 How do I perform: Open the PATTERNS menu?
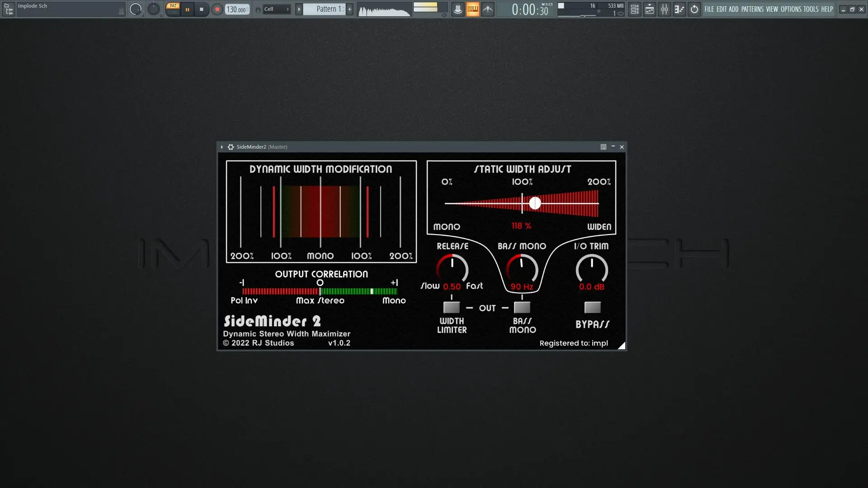(x=752, y=9)
